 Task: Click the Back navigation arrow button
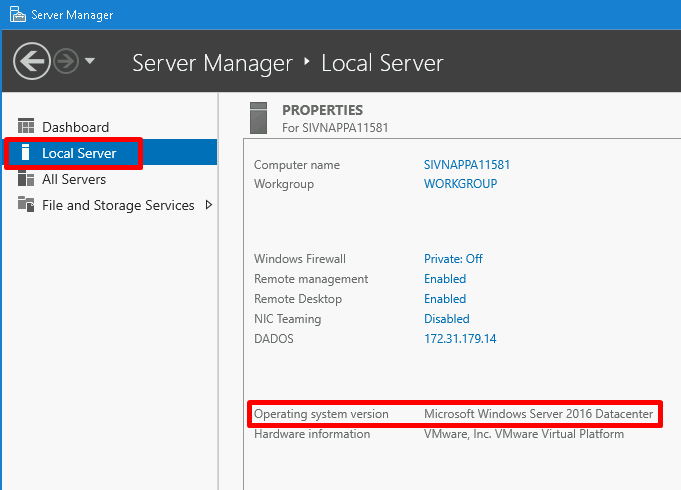tap(32, 61)
